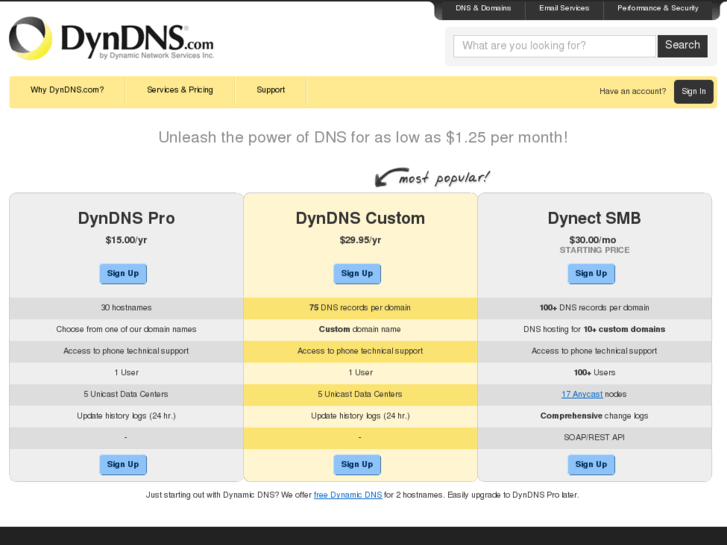Sign up for DynDNS Custom using the top button

point(357,274)
